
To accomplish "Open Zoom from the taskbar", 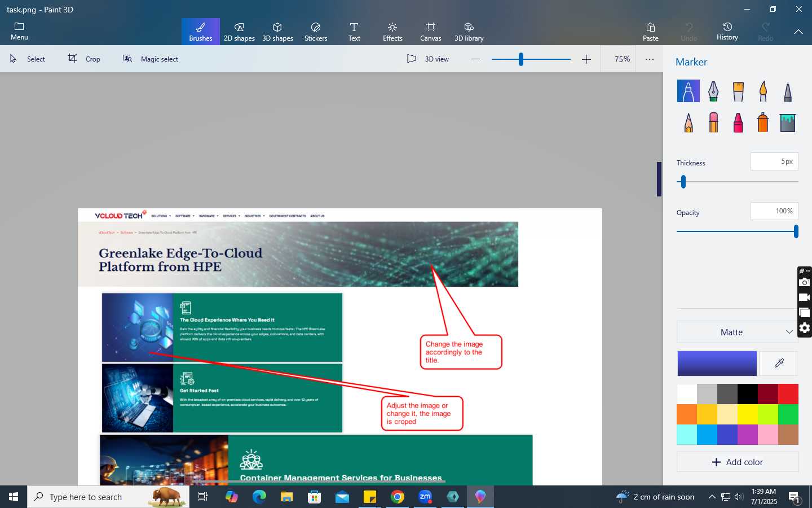I will click(x=425, y=497).
